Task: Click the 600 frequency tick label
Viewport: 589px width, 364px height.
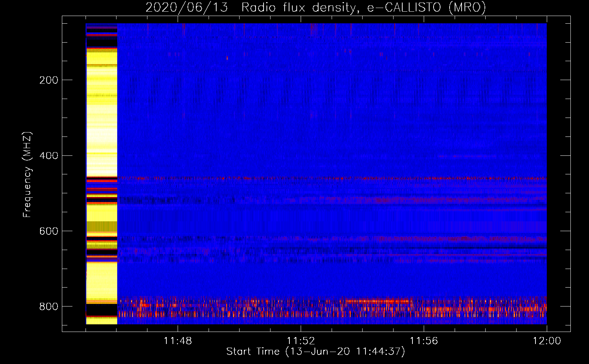Action: click(49, 232)
